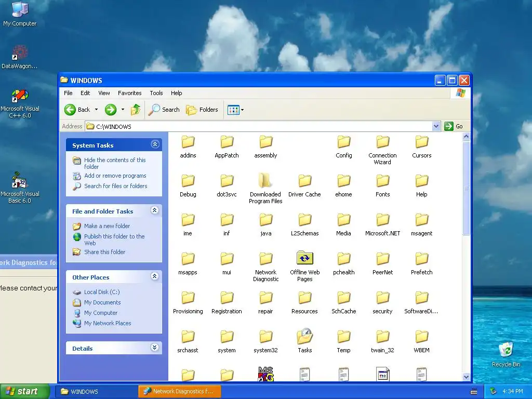Select the twain_32 folder
The width and height of the screenshot is (532, 399).
pyautogui.click(x=383, y=342)
